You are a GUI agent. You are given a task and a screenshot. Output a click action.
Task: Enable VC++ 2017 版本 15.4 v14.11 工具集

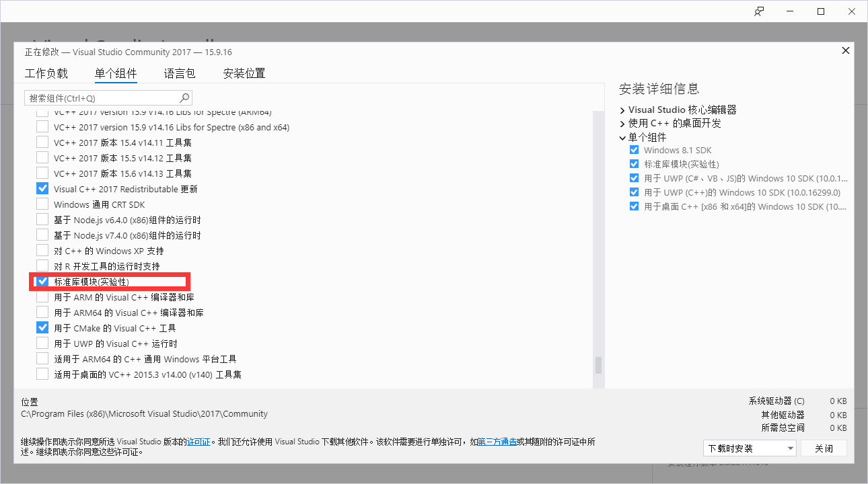(x=42, y=143)
